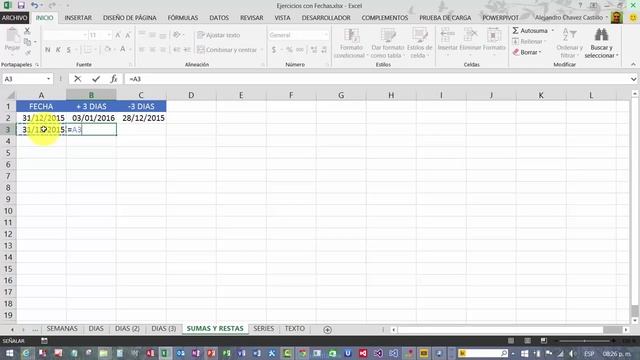The height and width of the screenshot is (360, 640).
Task: Click the formula bar input showing =A3
Action: click(376, 79)
